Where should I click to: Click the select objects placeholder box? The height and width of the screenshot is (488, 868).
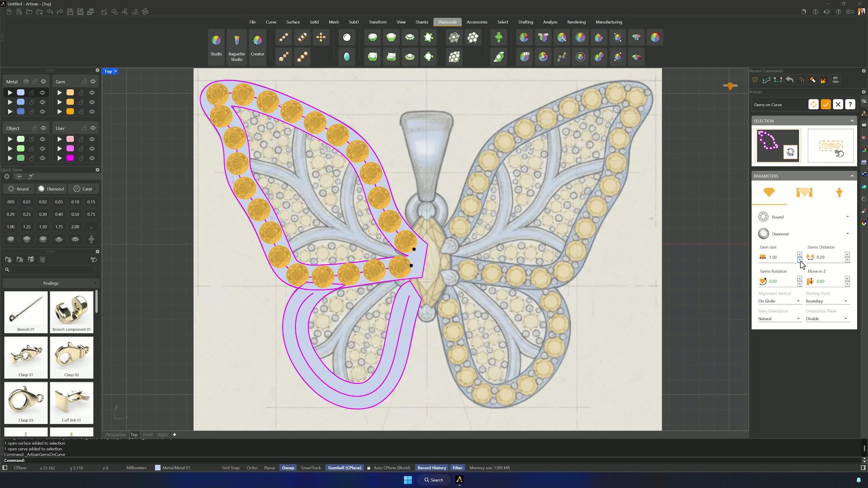[x=831, y=146]
